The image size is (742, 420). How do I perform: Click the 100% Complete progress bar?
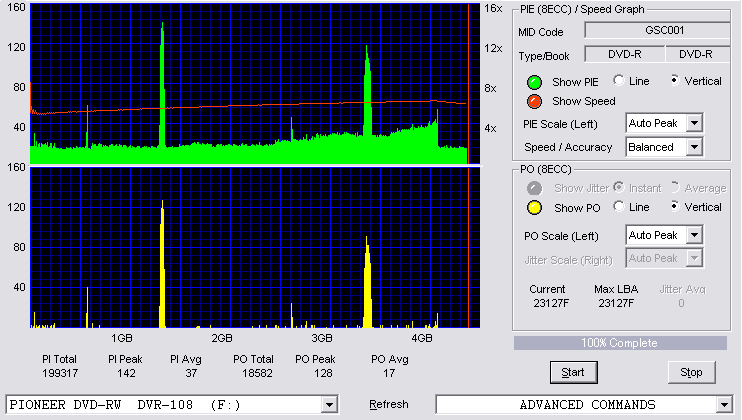[x=620, y=343]
